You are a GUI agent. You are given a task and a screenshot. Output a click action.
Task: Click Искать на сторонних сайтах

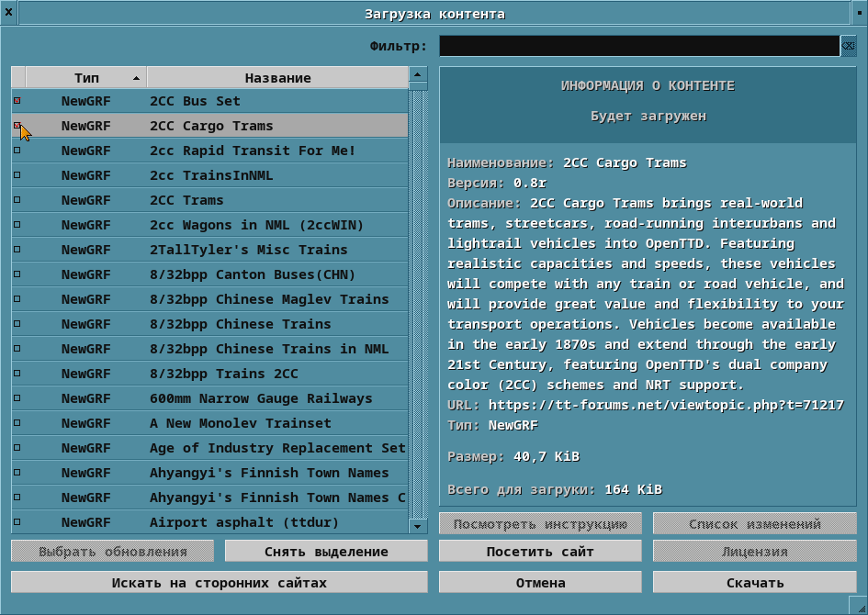[x=218, y=581]
